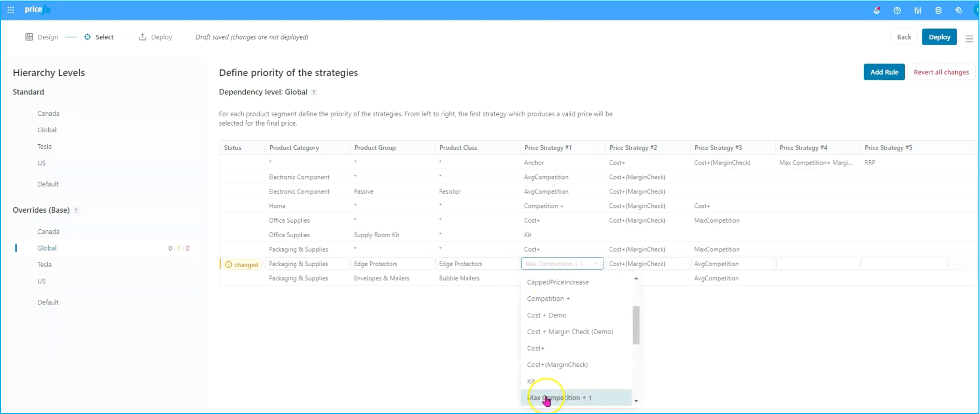This screenshot has width=980, height=414.
Task: Select CappedPriceIncrease in the strategy list
Action: pyautogui.click(x=557, y=282)
